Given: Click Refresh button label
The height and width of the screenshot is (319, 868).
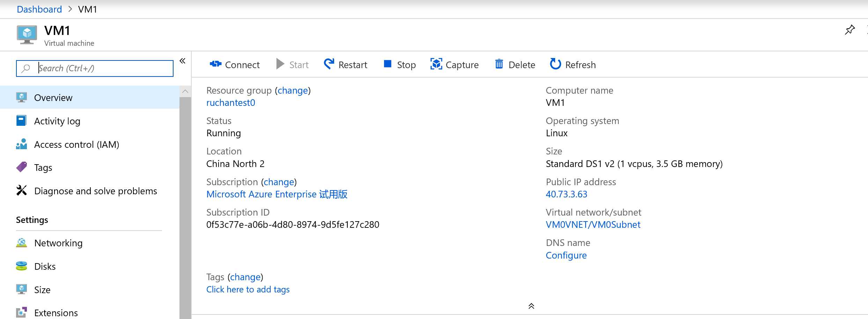Looking at the screenshot, I should coord(581,65).
